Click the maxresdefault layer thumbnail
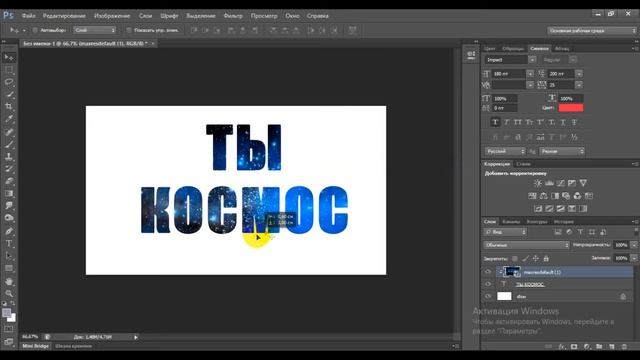The height and width of the screenshot is (360, 640). tap(511, 272)
